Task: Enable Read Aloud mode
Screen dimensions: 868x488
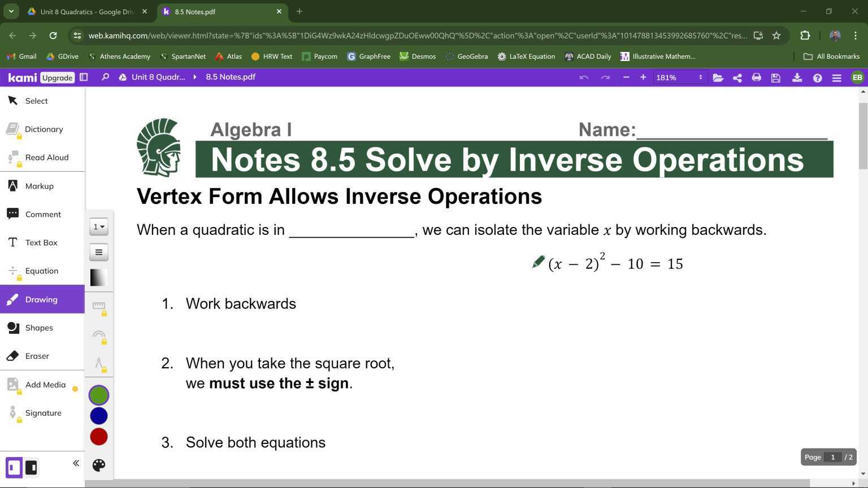Action: point(47,157)
